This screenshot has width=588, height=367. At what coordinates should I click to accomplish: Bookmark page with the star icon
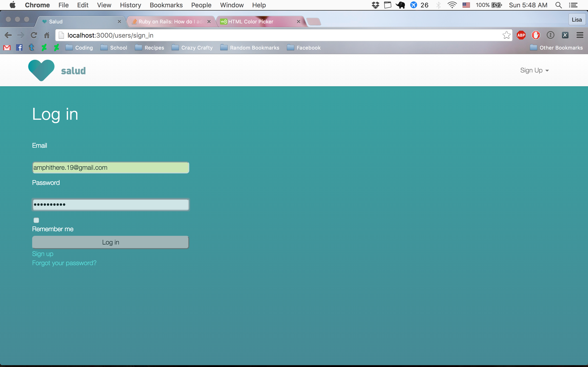point(506,35)
